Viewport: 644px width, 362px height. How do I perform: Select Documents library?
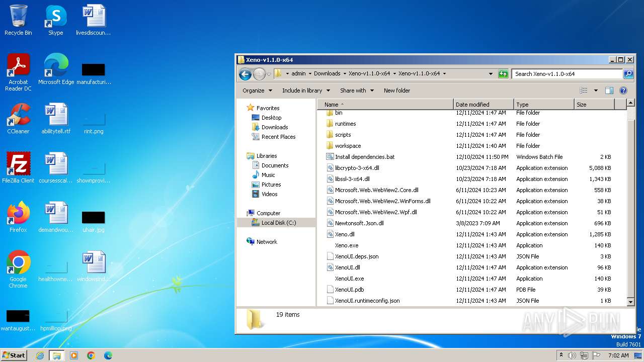click(275, 165)
